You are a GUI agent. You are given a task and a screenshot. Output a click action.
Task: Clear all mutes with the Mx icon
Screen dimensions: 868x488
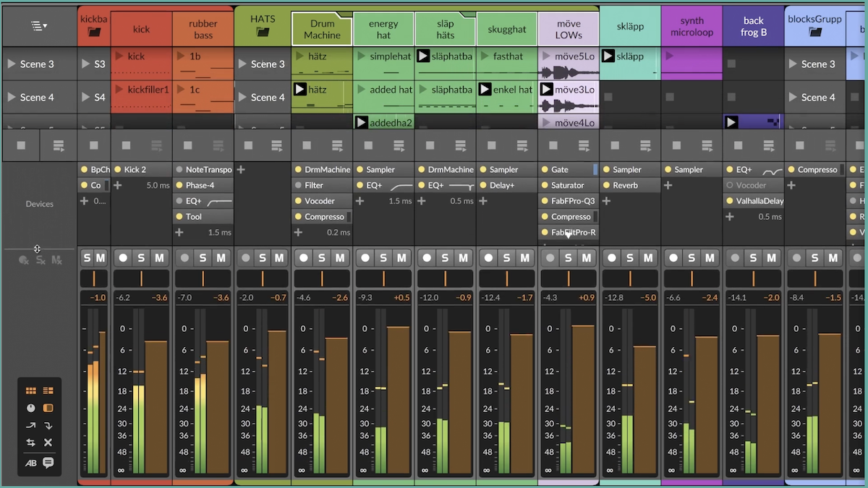pyautogui.click(x=56, y=260)
